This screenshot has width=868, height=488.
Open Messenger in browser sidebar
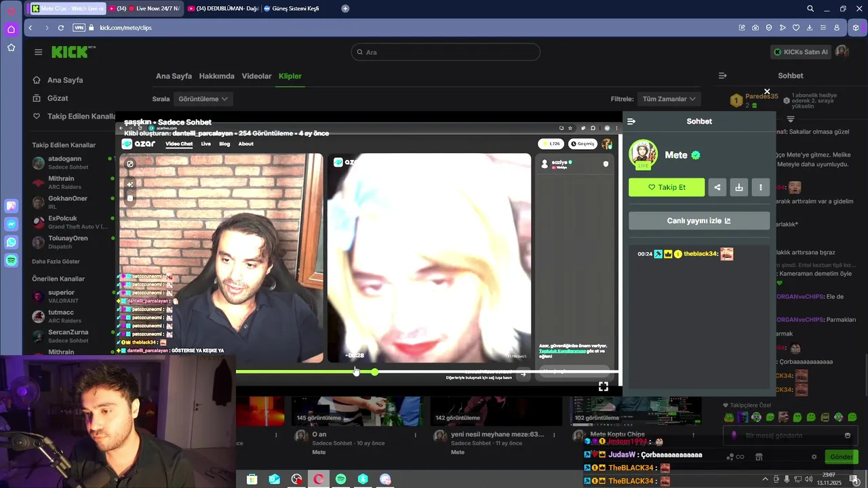[12, 224]
